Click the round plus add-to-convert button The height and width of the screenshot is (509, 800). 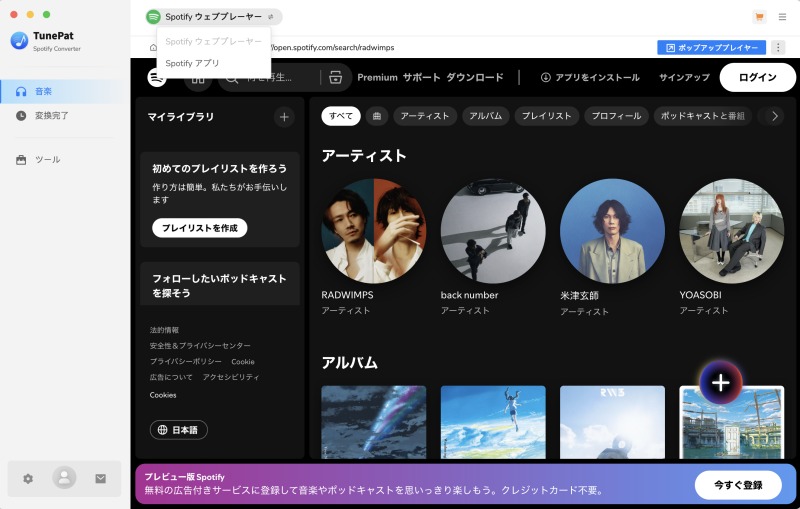click(x=720, y=383)
